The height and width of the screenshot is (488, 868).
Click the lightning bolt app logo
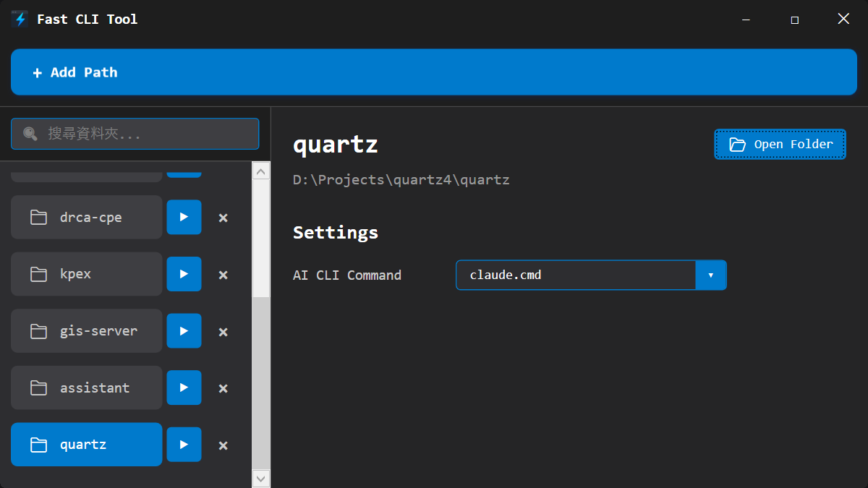18,19
